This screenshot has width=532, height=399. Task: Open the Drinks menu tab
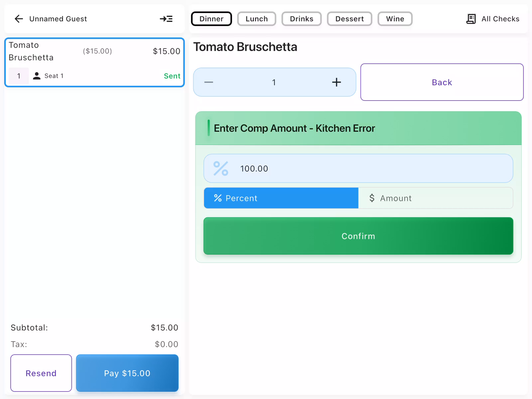[302, 19]
